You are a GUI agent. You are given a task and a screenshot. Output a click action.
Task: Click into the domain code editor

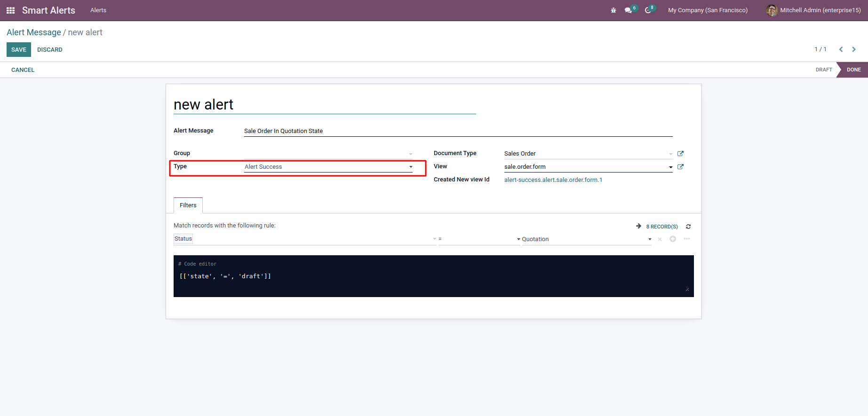click(x=434, y=276)
